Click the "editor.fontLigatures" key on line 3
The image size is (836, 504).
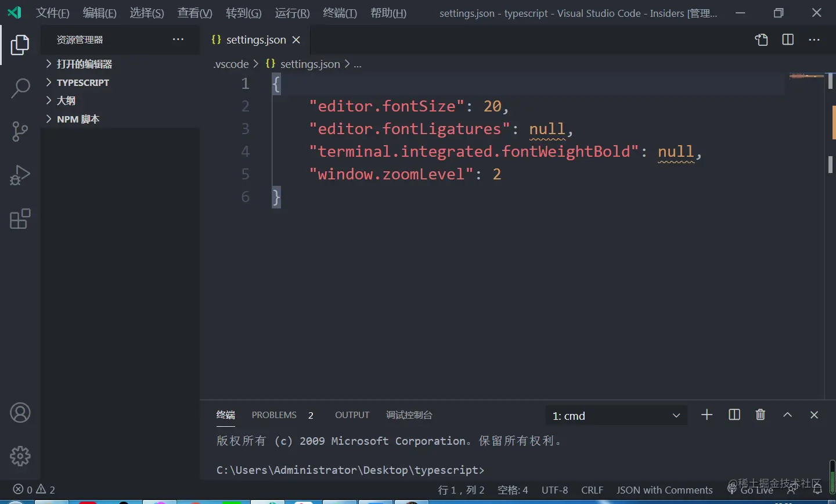pyautogui.click(x=410, y=129)
